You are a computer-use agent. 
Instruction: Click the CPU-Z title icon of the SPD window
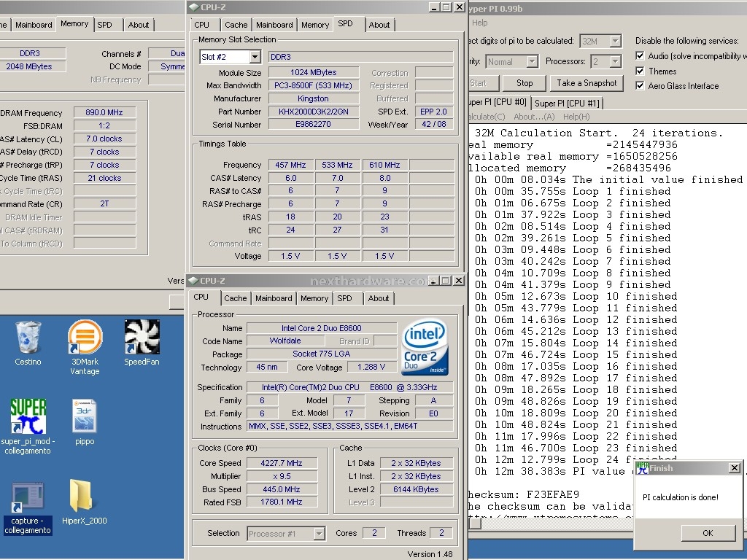[193, 7]
